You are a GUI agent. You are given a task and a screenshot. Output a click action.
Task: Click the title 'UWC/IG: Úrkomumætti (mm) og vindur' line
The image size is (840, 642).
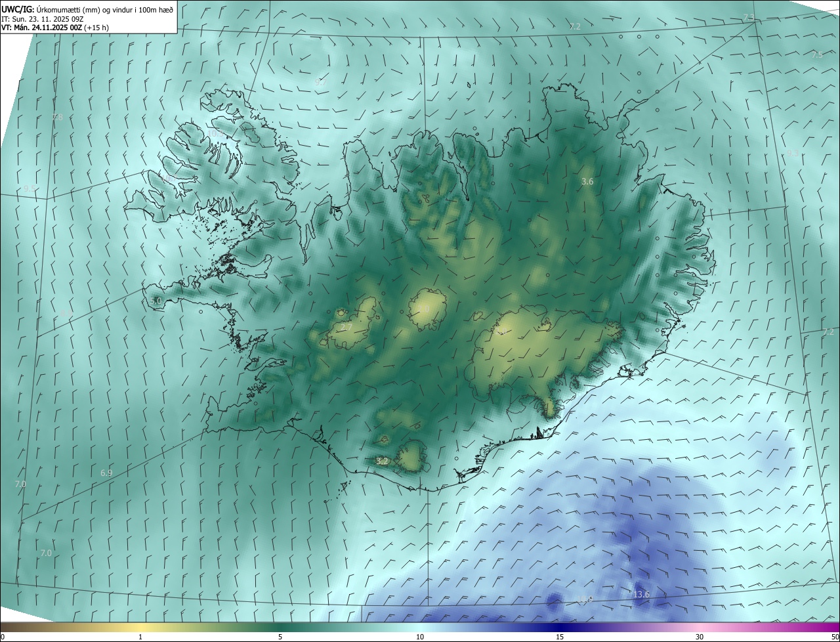tap(87, 9)
